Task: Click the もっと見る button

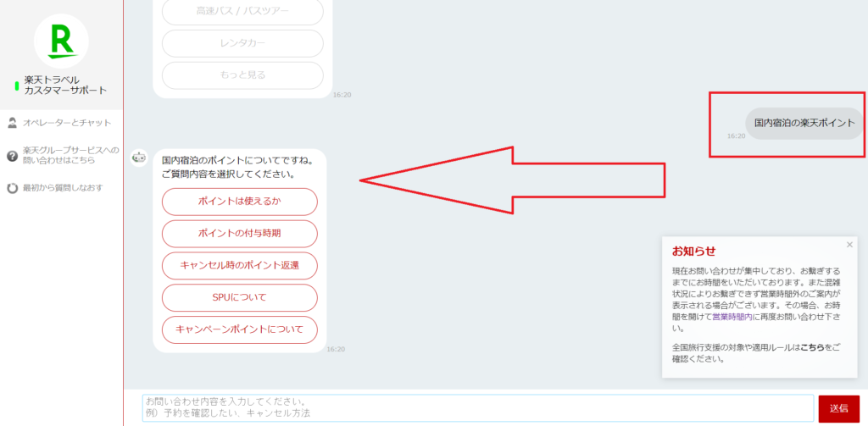Action: [x=242, y=75]
